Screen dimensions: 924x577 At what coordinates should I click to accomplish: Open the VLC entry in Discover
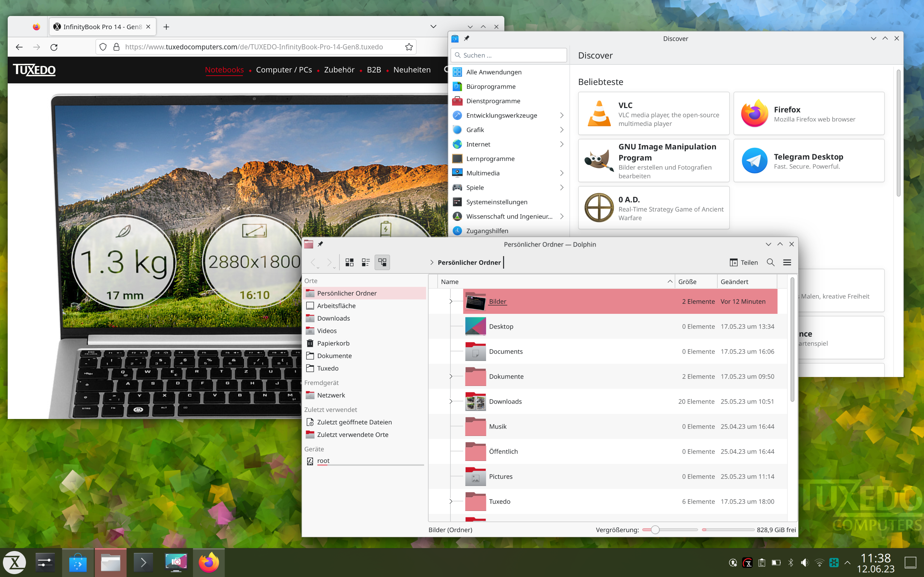(653, 113)
